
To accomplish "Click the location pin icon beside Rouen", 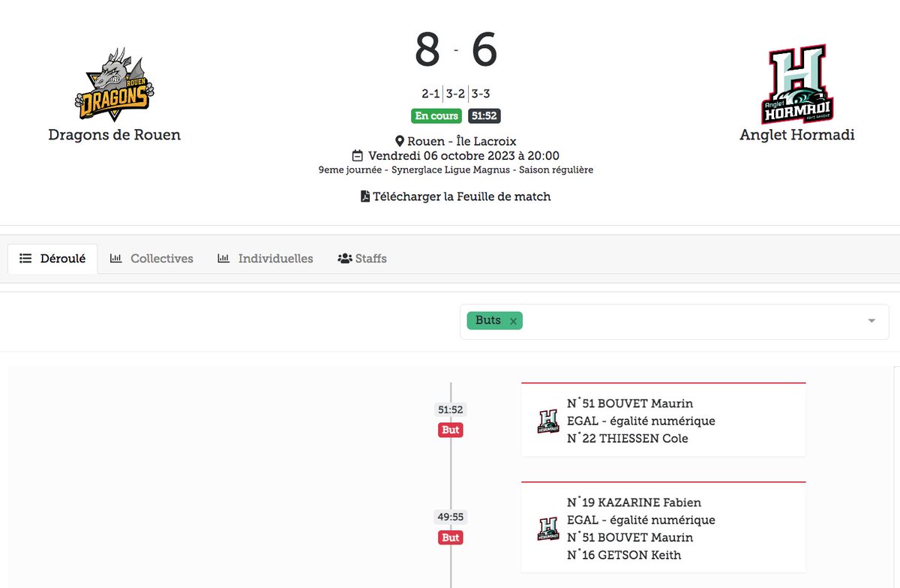I will coord(400,141).
